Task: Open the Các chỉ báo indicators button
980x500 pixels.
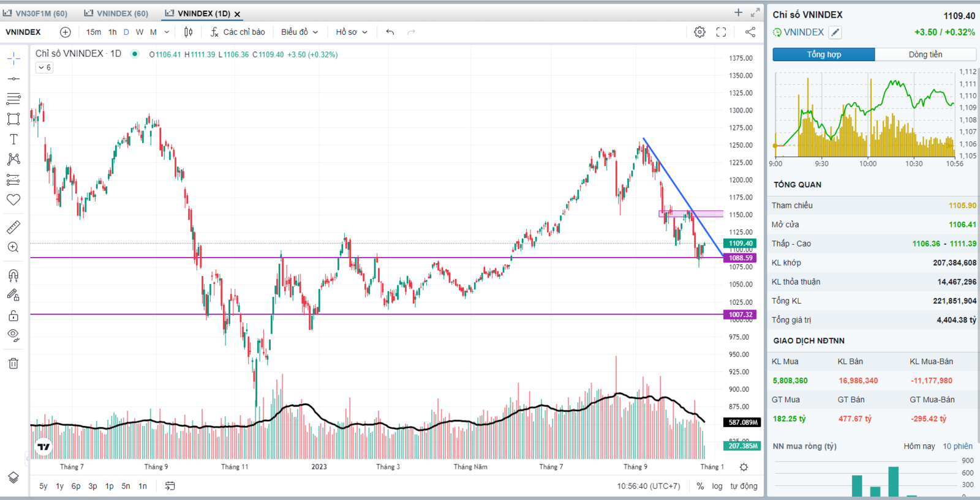Action: click(238, 32)
